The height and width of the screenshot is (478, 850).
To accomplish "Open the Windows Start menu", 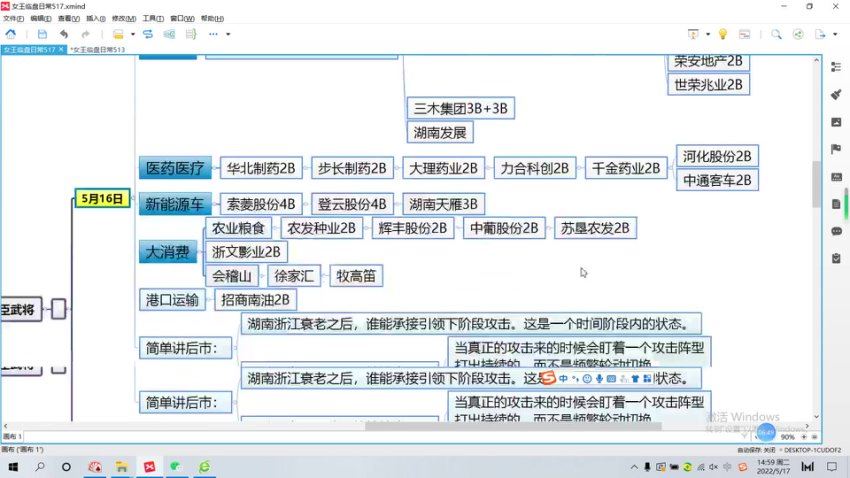I will (x=12, y=467).
